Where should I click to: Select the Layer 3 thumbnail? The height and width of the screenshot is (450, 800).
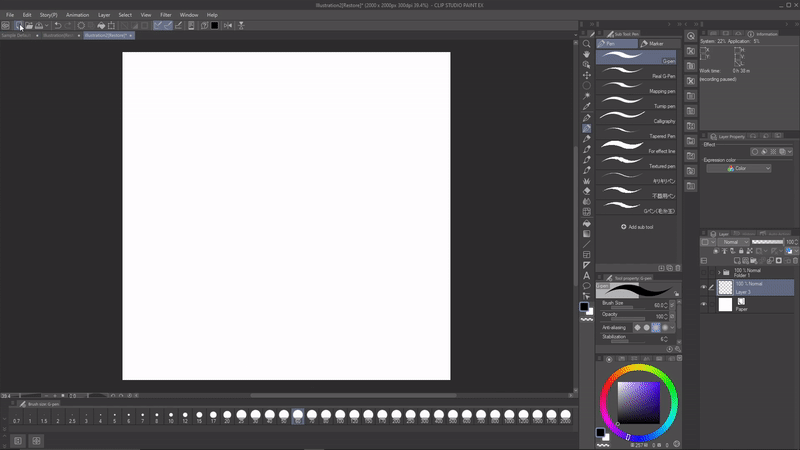(x=725, y=287)
